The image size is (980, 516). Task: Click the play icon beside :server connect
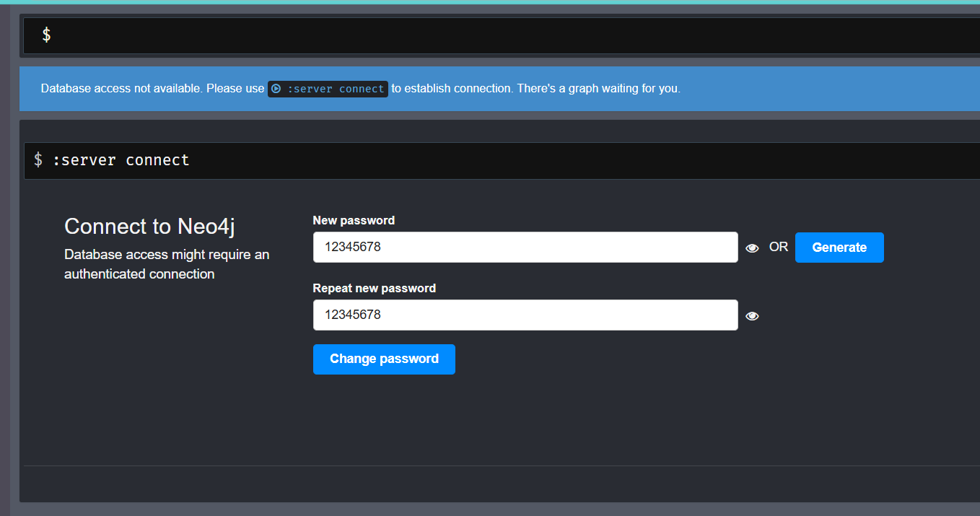276,89
